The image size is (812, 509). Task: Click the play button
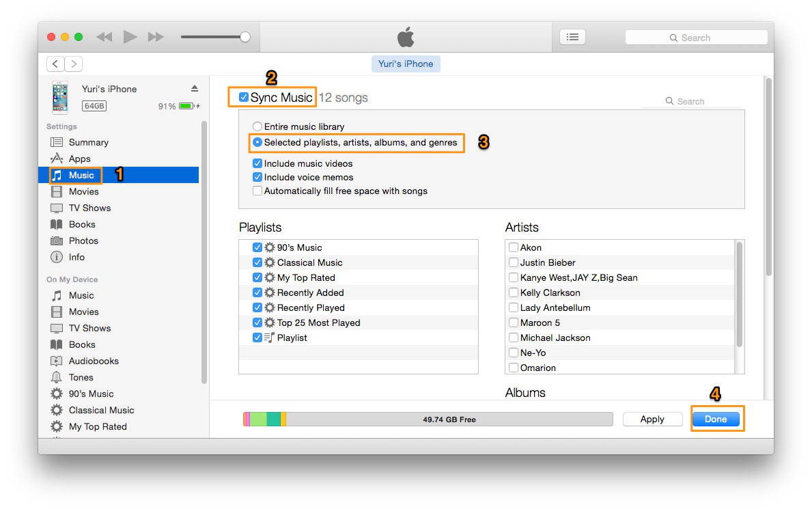[130, 37]
